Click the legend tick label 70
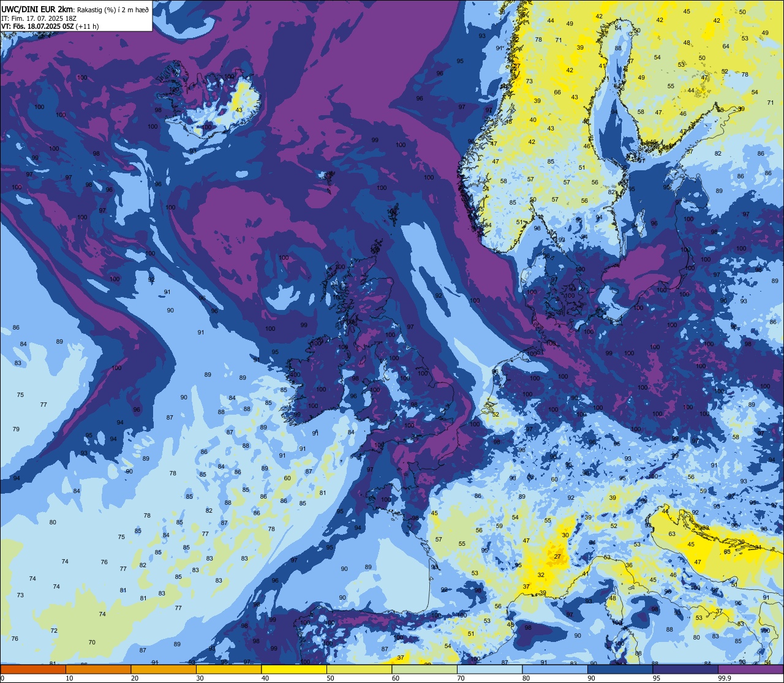Viewport: 784px width, 683px height. [461, 678]
